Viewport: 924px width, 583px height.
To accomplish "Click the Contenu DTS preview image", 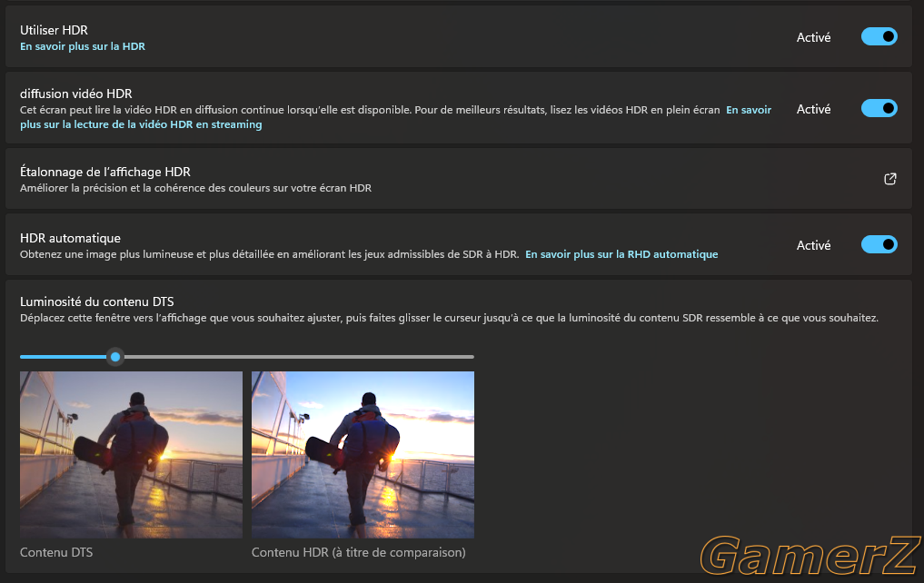I will [x=132, y=455].
